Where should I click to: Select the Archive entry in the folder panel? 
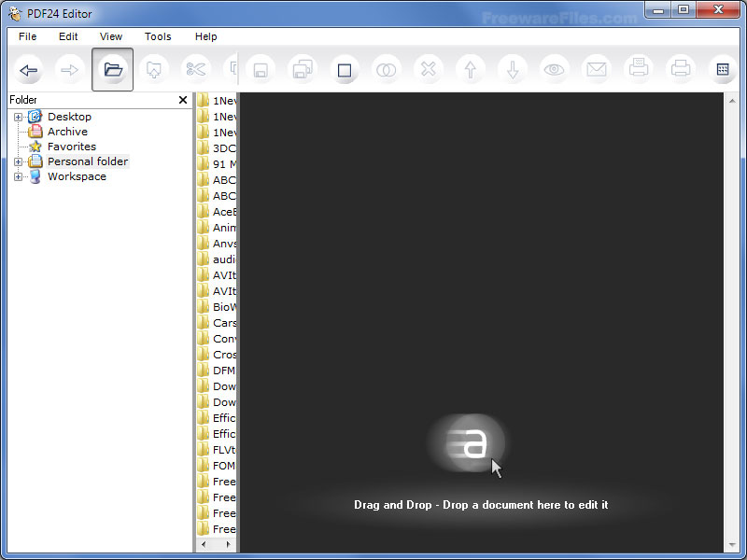(66, 131)
